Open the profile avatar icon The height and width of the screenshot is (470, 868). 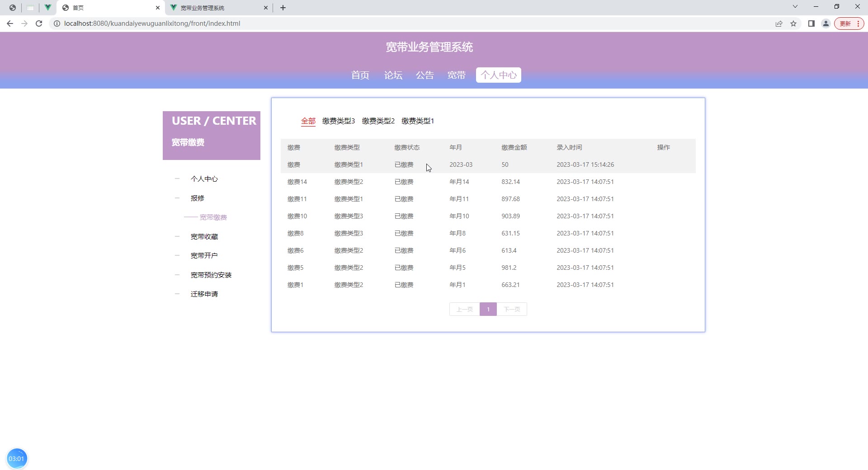click(x=826, y=23)
